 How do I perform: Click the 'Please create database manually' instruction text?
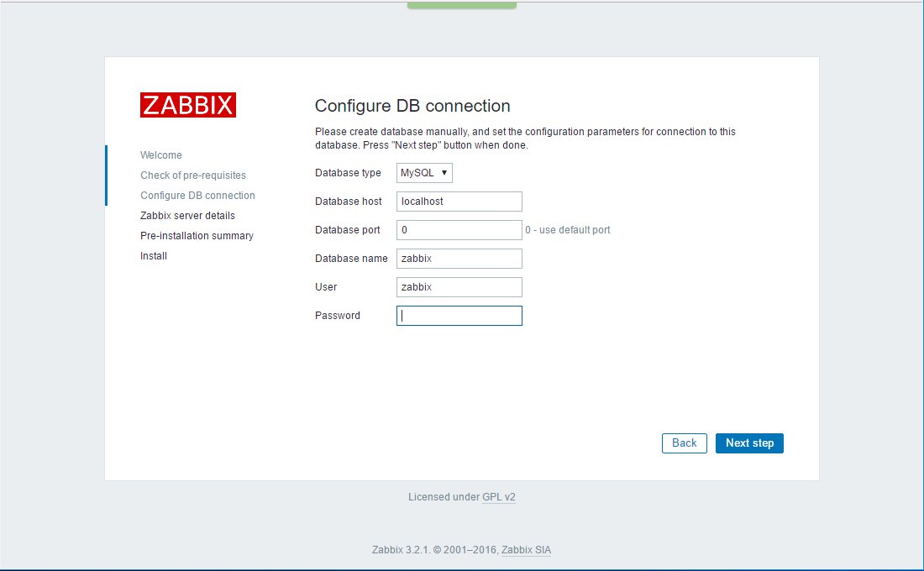tap(525, 139)
